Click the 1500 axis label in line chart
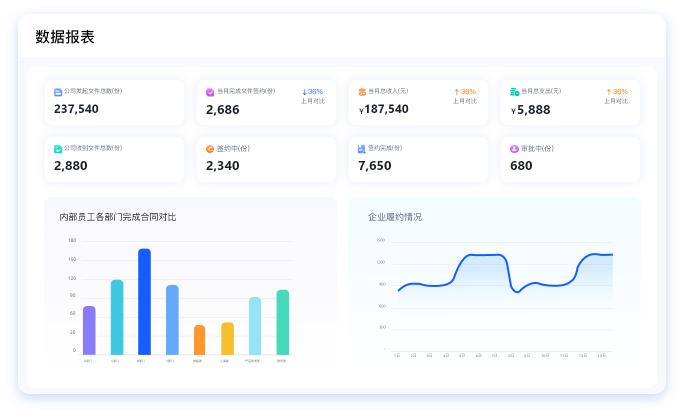The height and width of the screenshot is (416, 684). coord(380,241)
